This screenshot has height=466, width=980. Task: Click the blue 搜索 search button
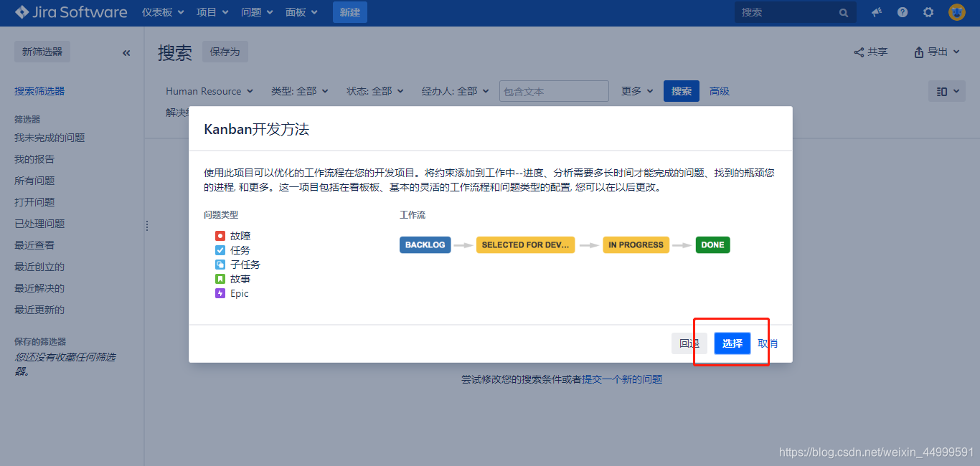pos(682,91)
